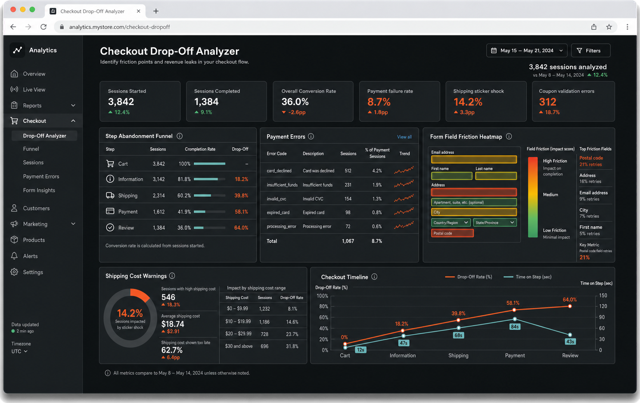Toggle Time on Step (sec) legend series
The image size is (640, 403).
[528, 277]
